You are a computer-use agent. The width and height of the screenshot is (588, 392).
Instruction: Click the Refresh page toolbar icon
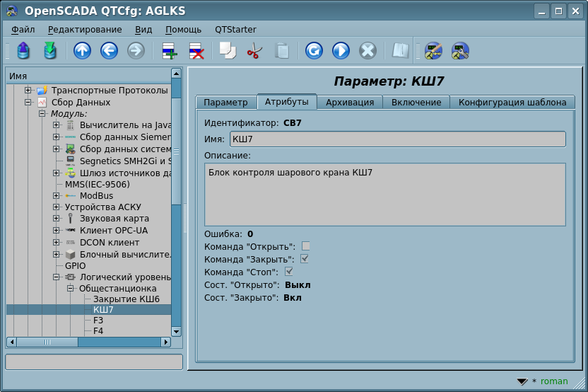click(314, 51)
